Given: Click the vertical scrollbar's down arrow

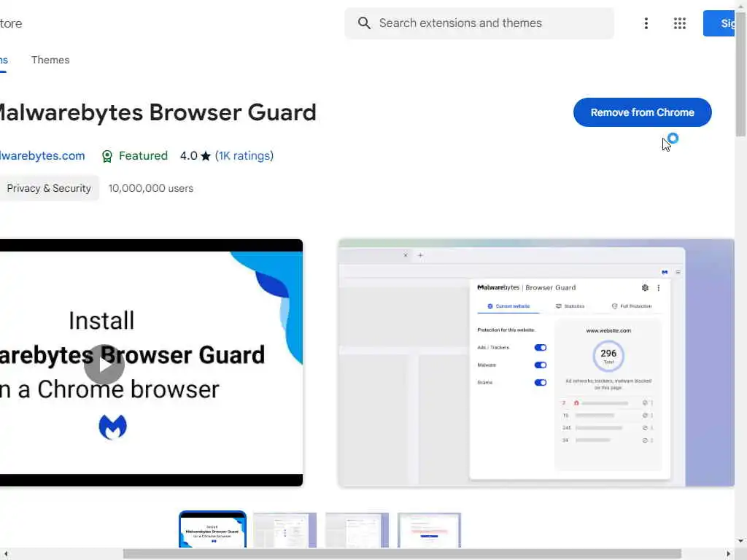Looking at the screenshot, I should [741, 541].
